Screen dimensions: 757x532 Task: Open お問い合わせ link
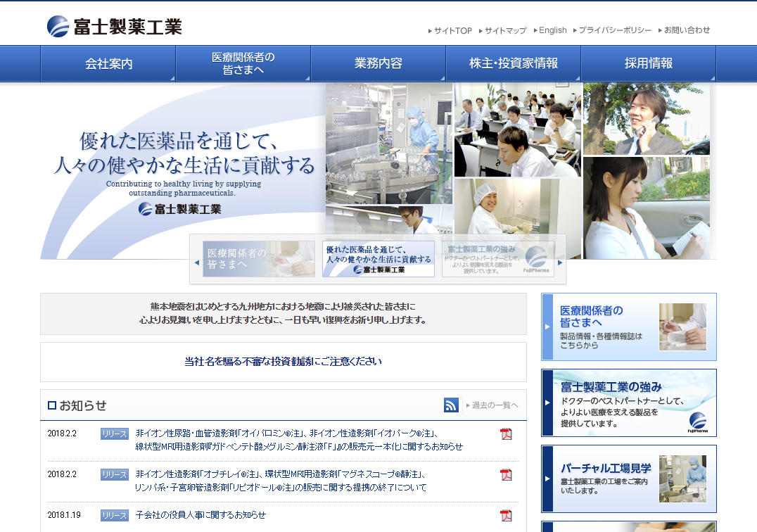684,30
